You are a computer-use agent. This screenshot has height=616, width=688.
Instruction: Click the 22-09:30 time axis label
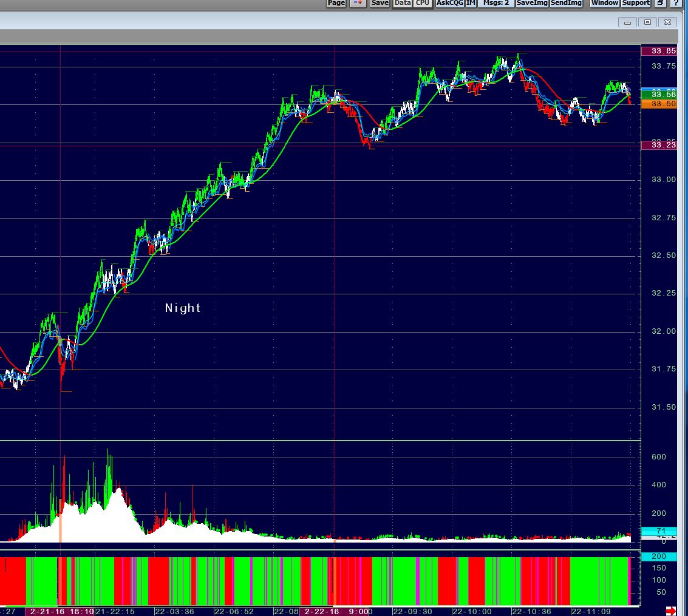click(412, 611)
